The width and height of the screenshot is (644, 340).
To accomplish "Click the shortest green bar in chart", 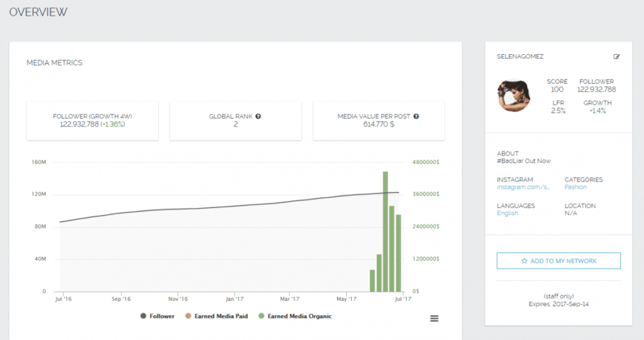I will pos(372,280).
